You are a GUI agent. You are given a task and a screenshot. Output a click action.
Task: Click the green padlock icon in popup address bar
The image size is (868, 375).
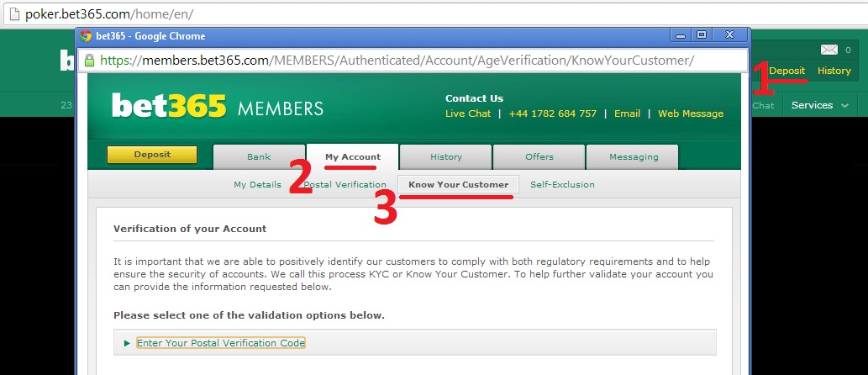[x=90, y=61]
